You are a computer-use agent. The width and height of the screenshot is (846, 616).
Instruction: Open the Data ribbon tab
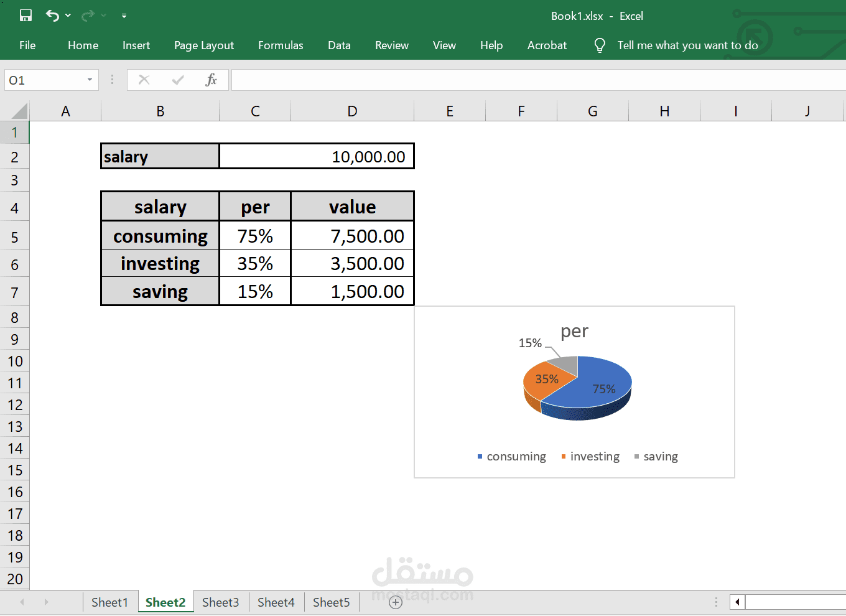339,45
